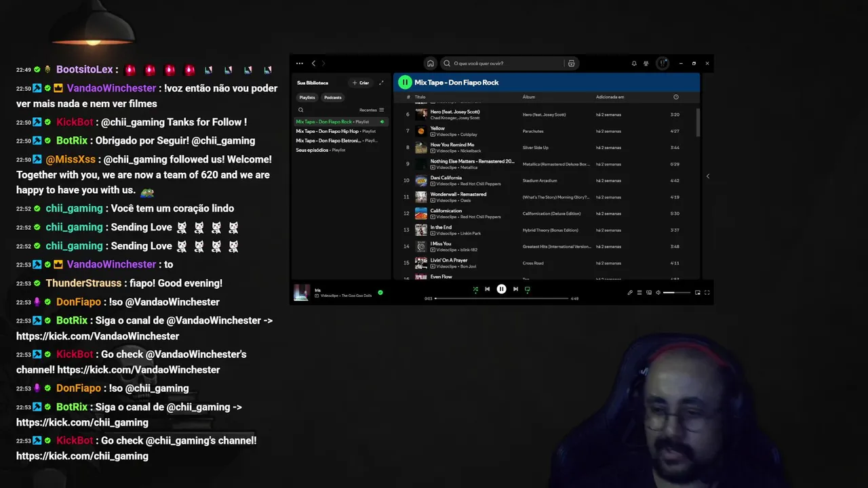This screenshot has height=488, width=868.
Task: Select the track How You Remind Me
Action: point(452,144)
